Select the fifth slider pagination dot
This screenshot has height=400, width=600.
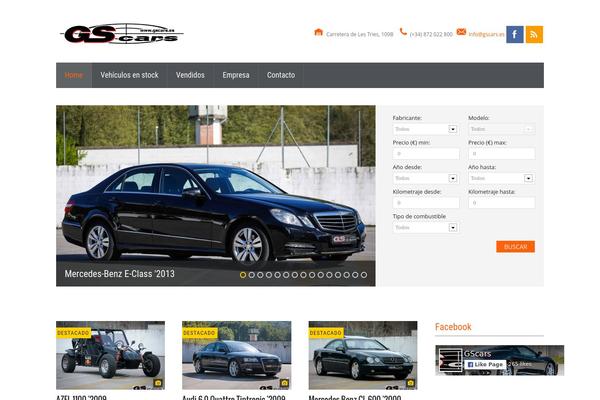pyautogui.click(x=277, y=275)
